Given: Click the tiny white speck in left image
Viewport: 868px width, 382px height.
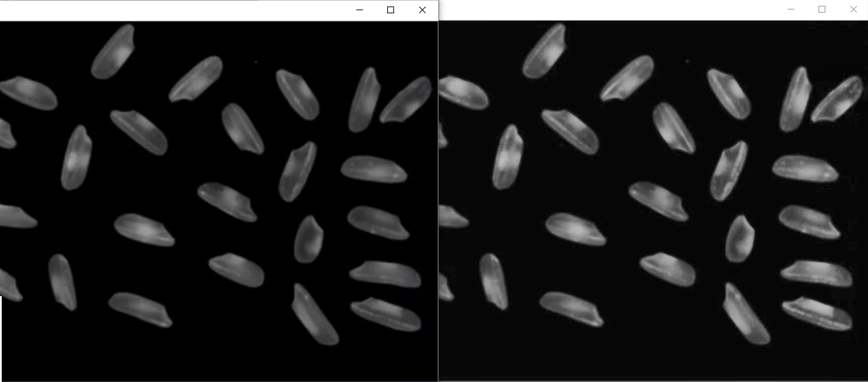Looking at the screenshot, I should click(x=256, y=62).
